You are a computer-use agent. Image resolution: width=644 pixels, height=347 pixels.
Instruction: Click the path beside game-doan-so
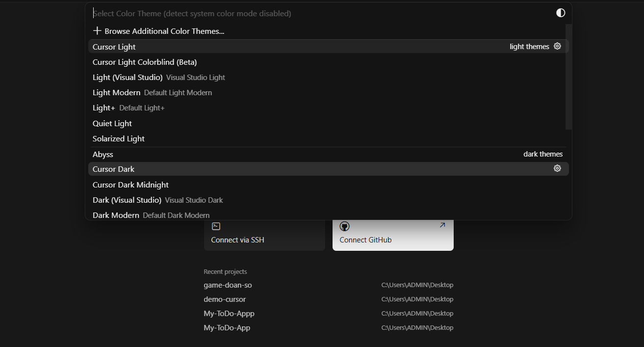[417, 285]
